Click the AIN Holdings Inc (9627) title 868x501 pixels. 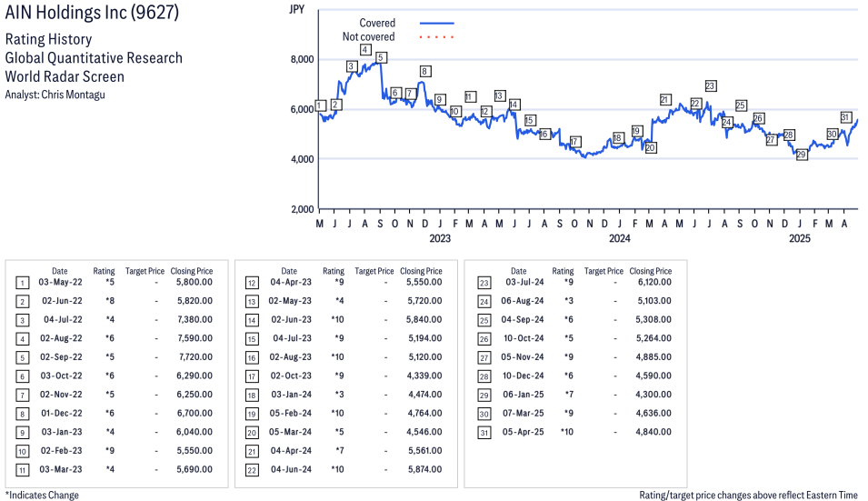click(x=92, y=12)
